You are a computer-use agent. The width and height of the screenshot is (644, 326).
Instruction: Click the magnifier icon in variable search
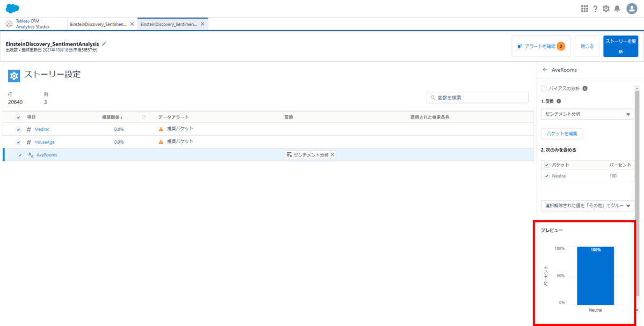tap(433, 98)
